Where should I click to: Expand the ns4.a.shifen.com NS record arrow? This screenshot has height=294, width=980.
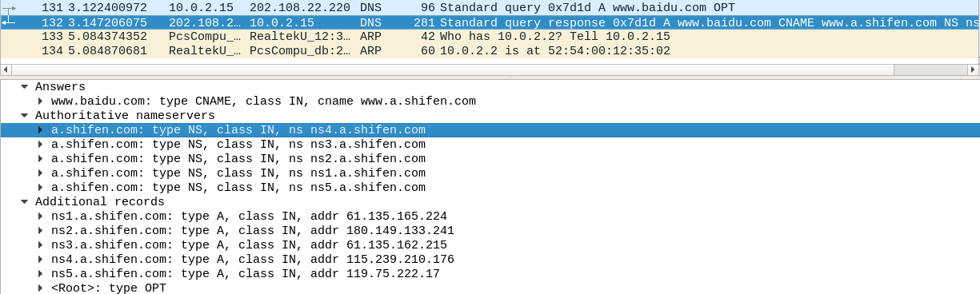point(41,129)
